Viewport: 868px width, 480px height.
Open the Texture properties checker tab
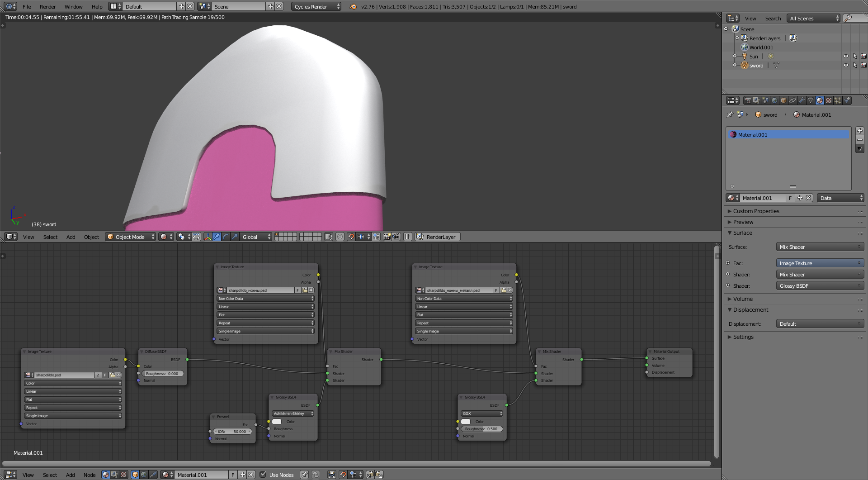(829, 100)
